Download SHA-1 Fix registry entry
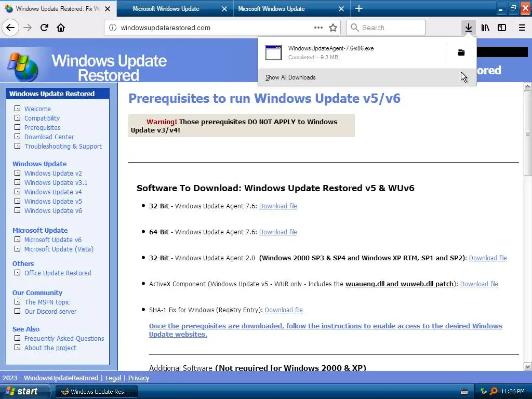Image resolution: width=532 pixels, height=399 pixels. coord(284,310)
